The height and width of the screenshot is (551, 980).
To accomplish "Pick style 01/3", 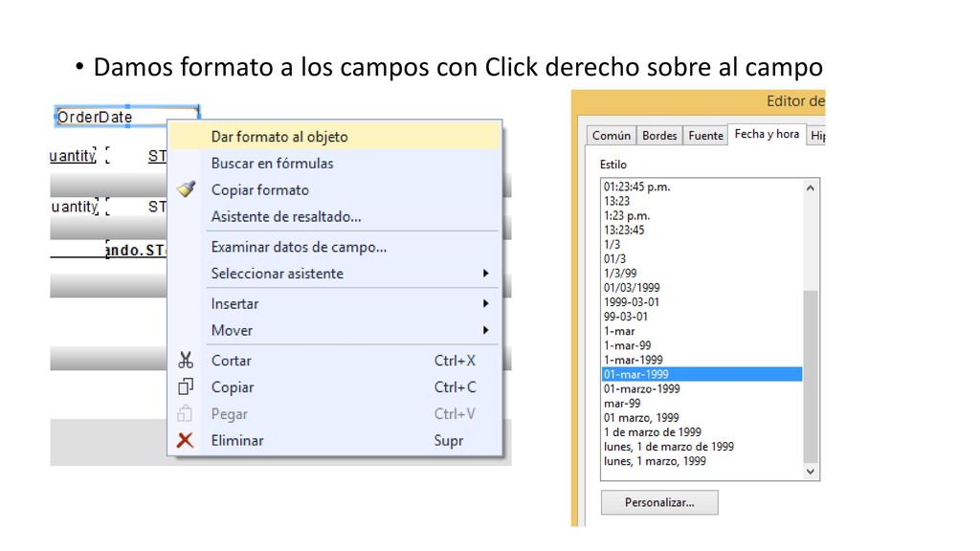I will [702, 258].
